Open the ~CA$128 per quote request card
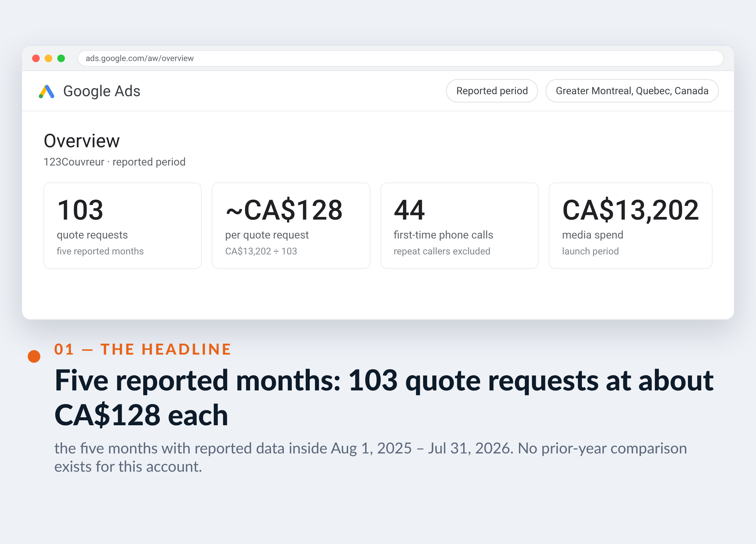Viewport: 756px width, 544px height. (x=291, y=226)
